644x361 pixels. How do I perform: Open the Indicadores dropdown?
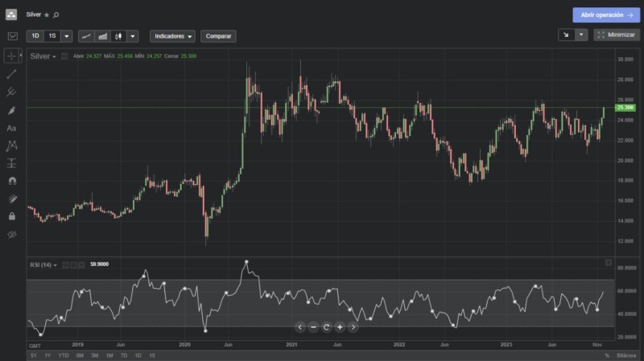point(172,36)
